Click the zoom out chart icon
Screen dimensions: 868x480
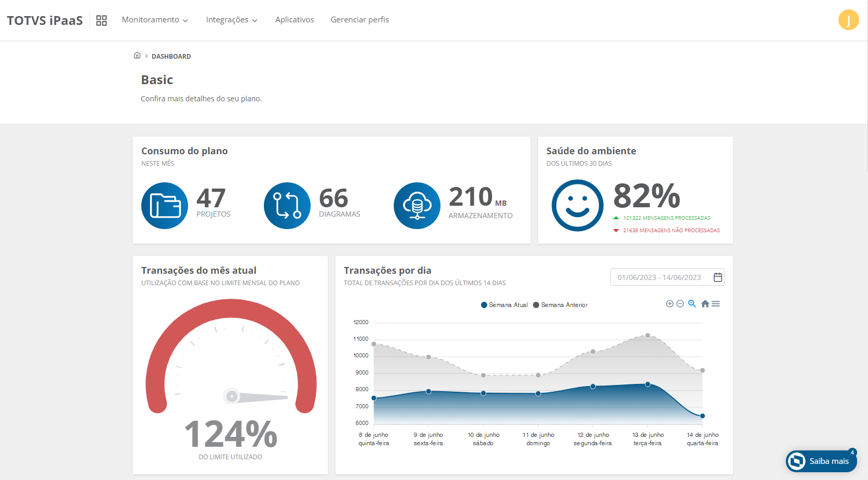click(x=680, y=304)
